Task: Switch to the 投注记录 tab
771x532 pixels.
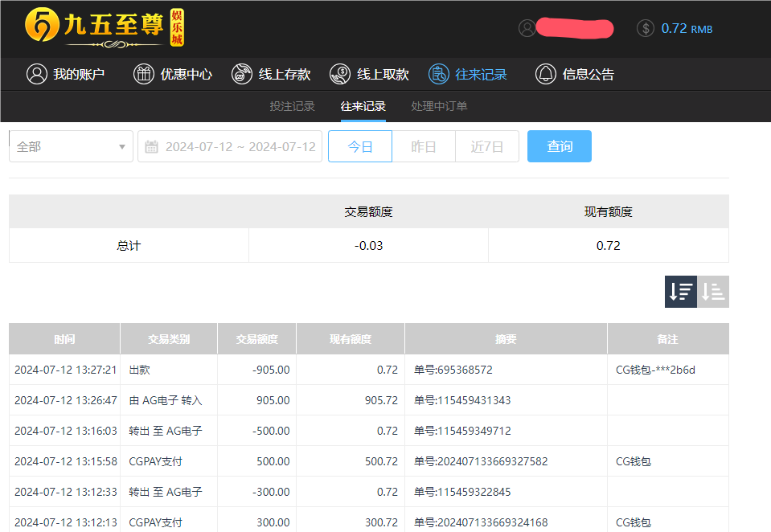Action: pyautogui.click(x=292, y=105)
